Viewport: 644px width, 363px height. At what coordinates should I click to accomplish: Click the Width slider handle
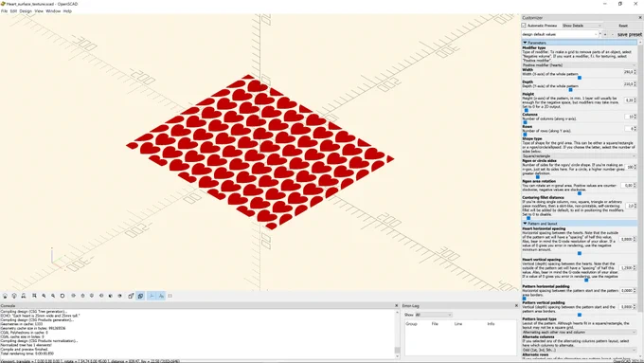[580, 78]
